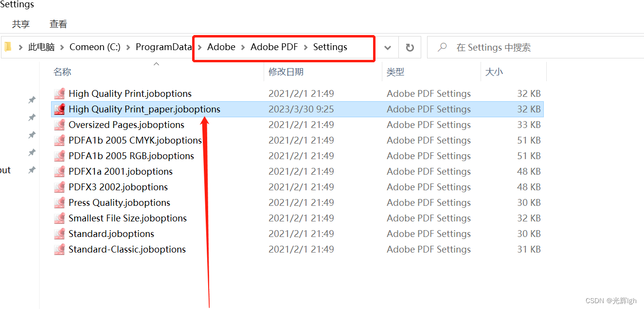Go to Adobe in the breadcrumb
The width and height of the screenshot is (644, 309).
coord(221,47)
